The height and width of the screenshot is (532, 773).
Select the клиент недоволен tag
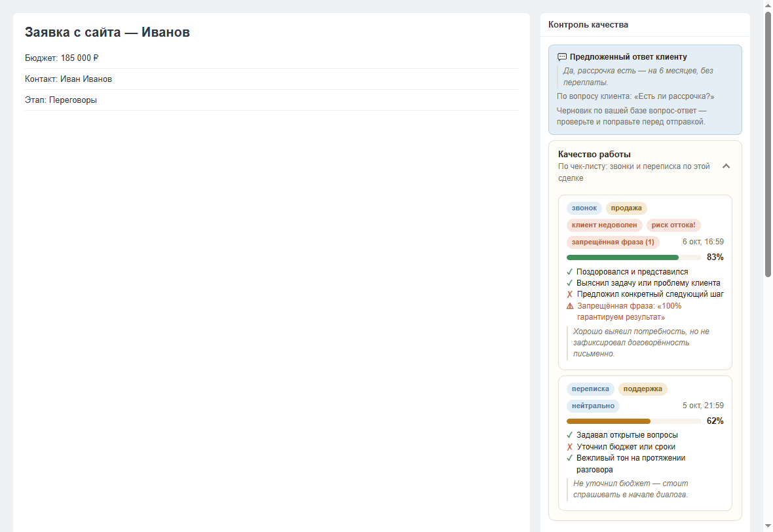pyautogui.click(x=605, y=225)
